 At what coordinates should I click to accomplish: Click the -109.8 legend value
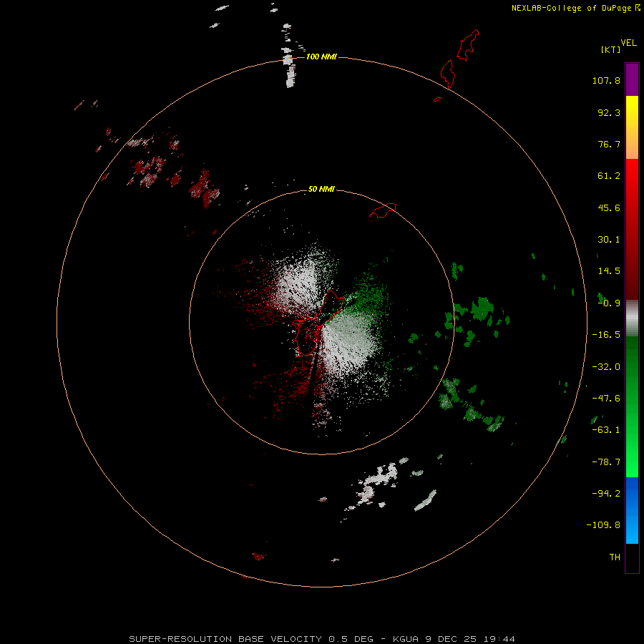tap(603, 525)
